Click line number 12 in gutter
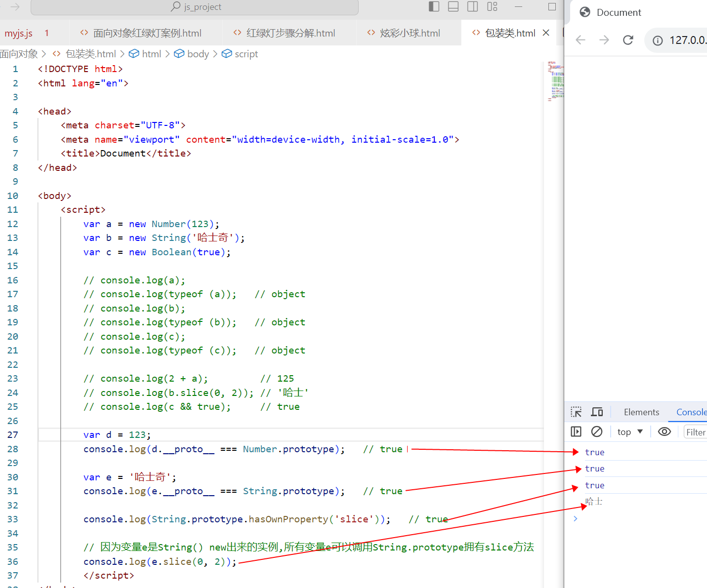This screenshot has width=707, height=588. pos(13,224)
